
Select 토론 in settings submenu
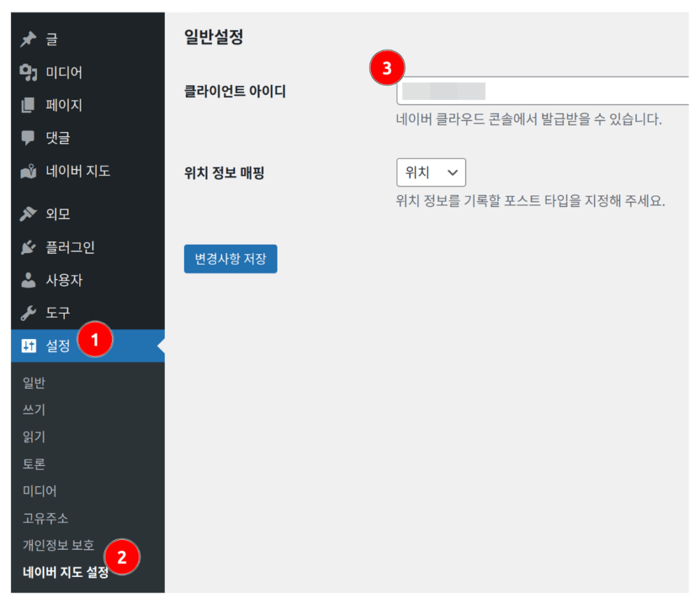coord(33,464)
